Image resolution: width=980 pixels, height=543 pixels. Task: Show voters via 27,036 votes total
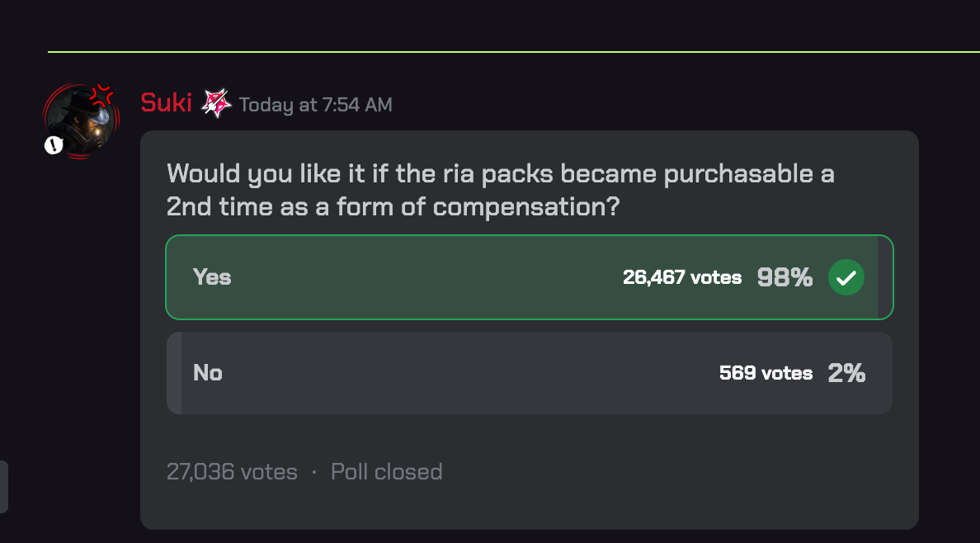[x=232, y=472]
